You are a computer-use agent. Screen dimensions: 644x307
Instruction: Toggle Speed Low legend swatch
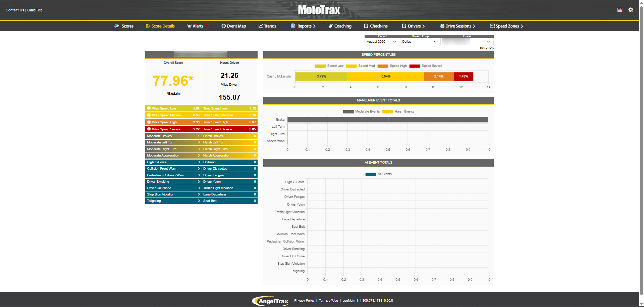click(x=320, y=66)
